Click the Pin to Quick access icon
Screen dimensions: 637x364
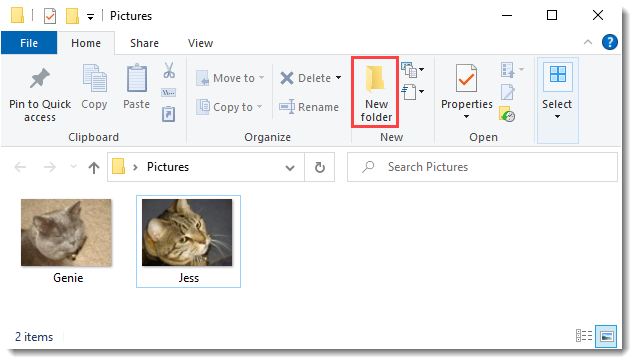pyautogui.click(x=40, y=79)
